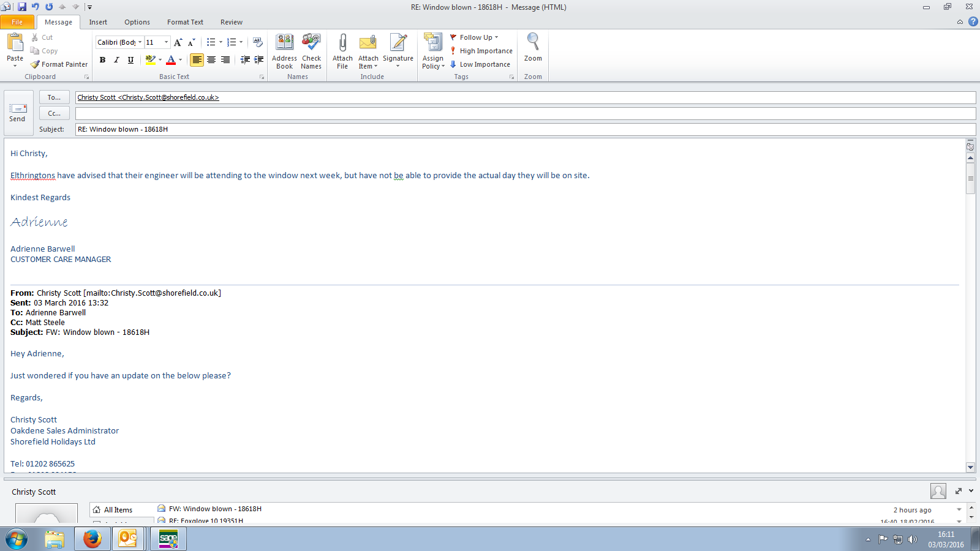
Task: Switch to the Options tab
Action: (x=137, y=22)
